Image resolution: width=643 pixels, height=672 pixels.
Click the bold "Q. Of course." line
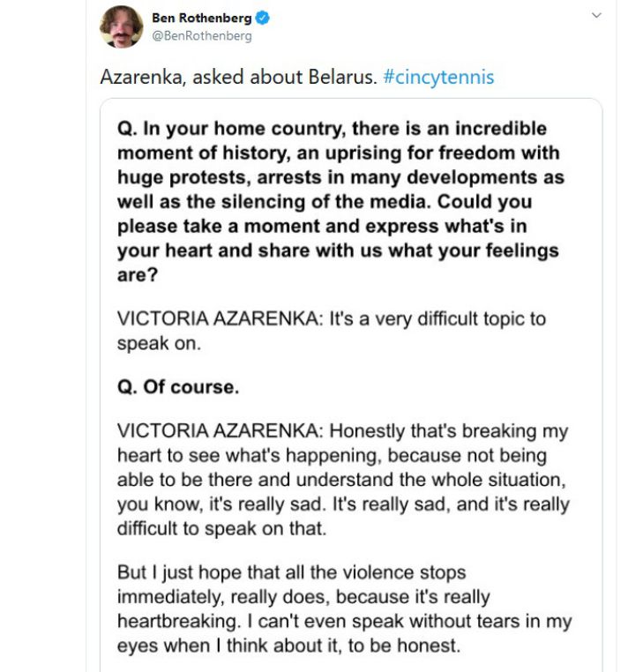pyautogui.click(x=178, y=387)
